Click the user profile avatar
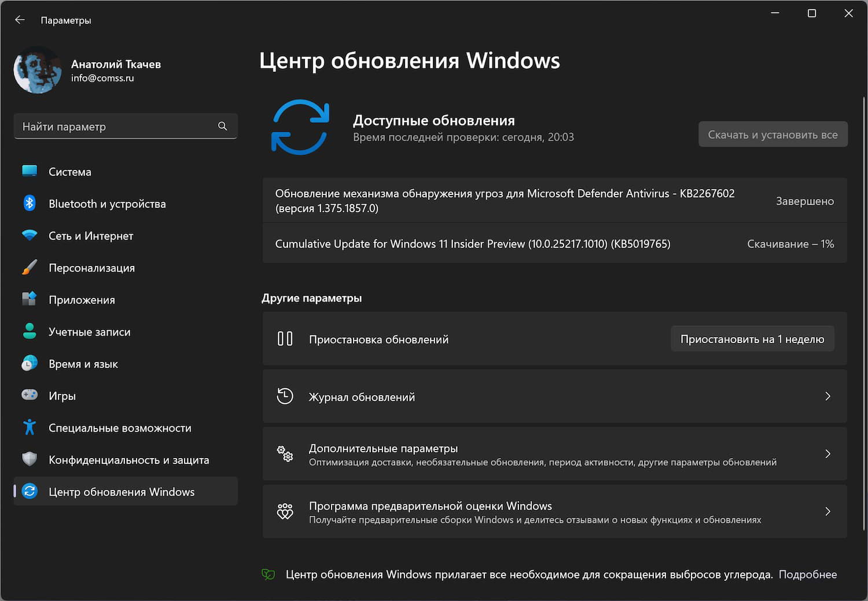 click(38, 71)
